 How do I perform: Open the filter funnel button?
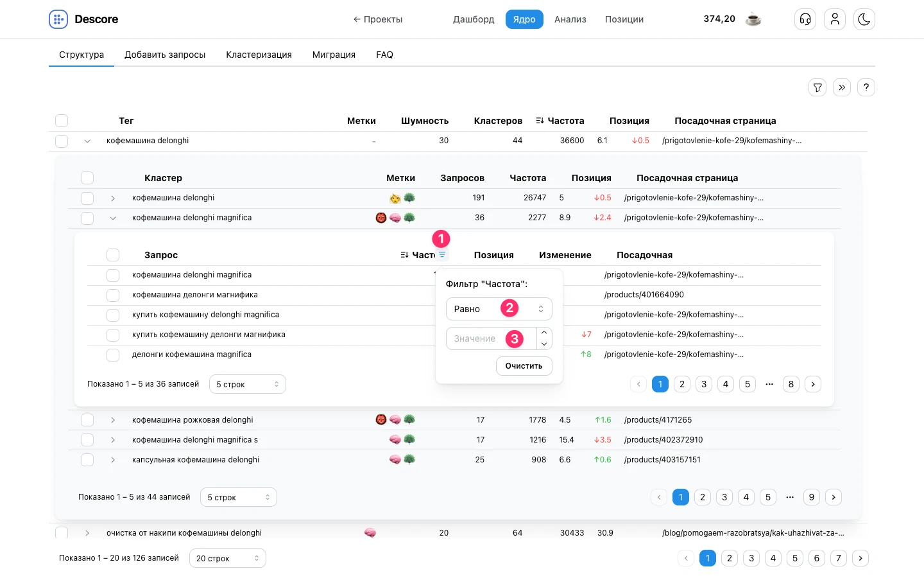click(x=817, y=87)
